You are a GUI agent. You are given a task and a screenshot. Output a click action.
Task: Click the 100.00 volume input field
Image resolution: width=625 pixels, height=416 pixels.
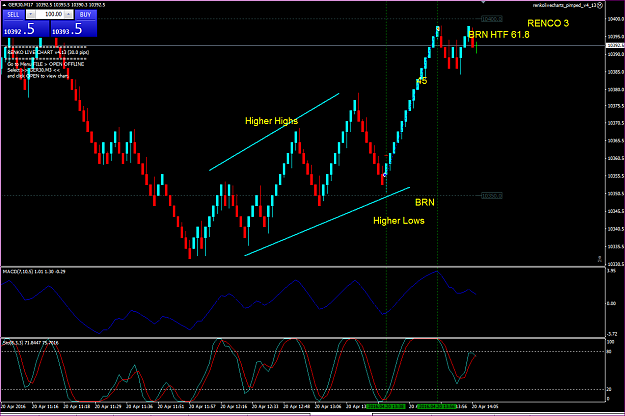click(50, 14)
